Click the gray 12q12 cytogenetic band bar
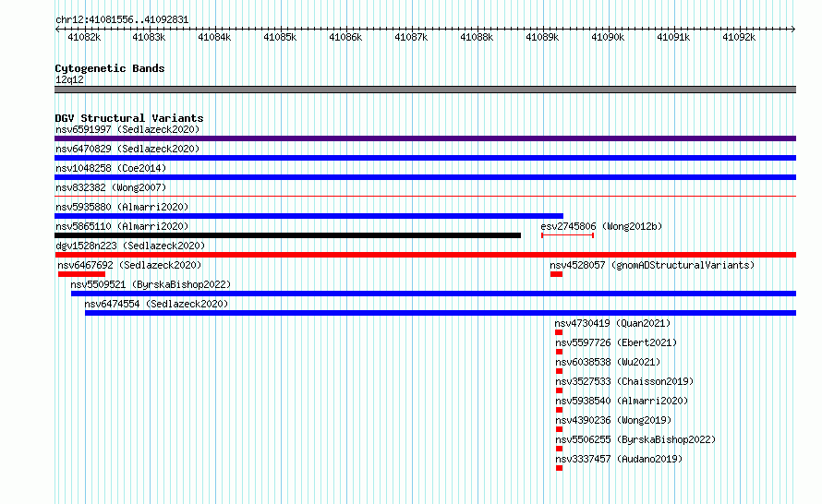822x504 pixels. (425, 90)
